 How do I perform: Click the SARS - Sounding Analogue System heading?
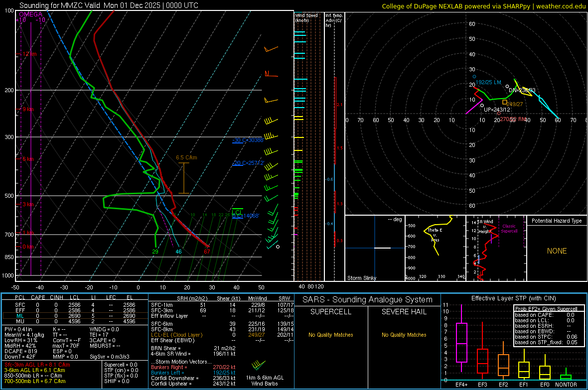pos(368,300)
